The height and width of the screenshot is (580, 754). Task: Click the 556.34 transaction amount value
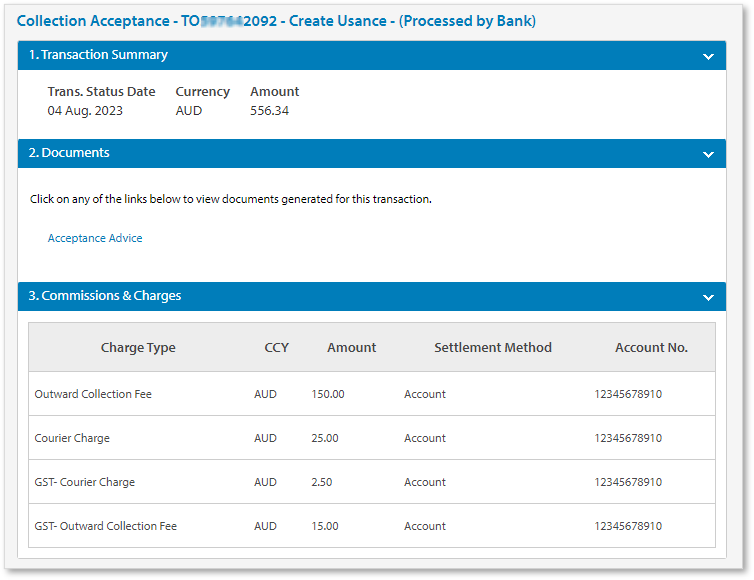[269, 111]
